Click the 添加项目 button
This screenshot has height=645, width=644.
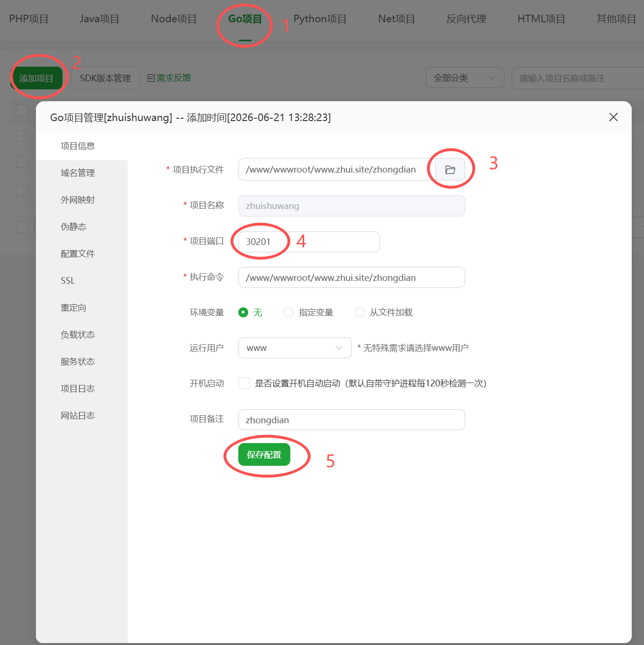tap(36, 78)
